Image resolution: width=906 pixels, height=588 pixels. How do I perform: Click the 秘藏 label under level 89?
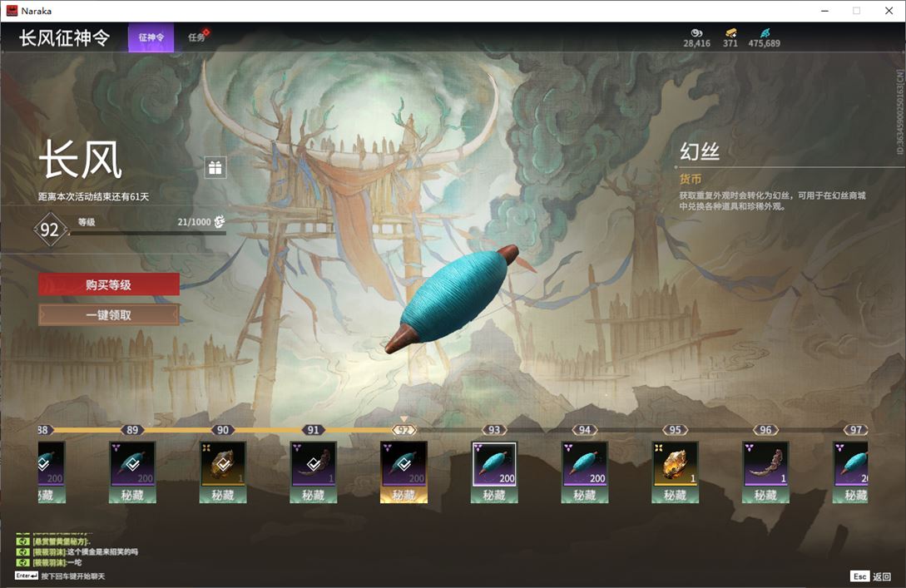[132, 495]
